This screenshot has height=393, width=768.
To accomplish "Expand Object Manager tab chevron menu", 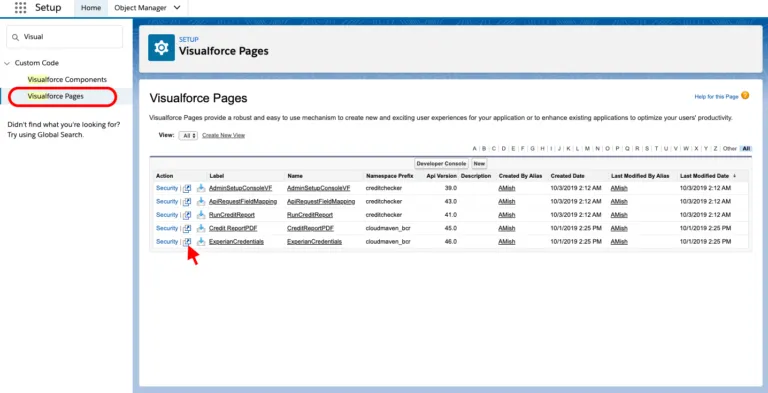I will (x=177, y=8).
